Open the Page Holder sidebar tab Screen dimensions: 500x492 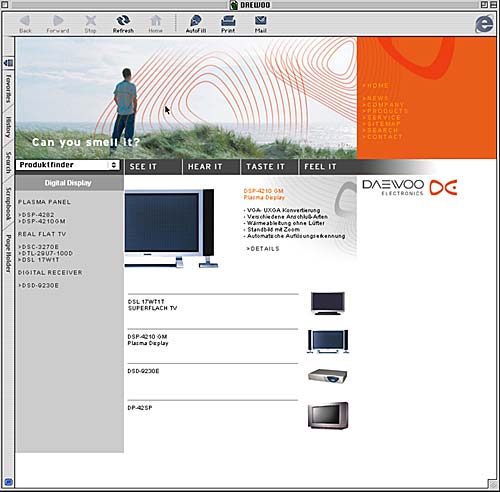coord(8,254)
